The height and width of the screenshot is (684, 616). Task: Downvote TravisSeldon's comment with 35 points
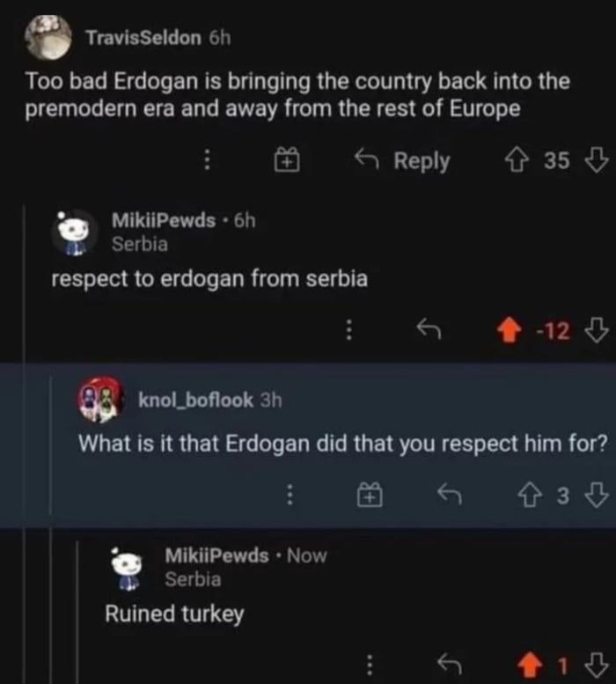coord(596,160)
